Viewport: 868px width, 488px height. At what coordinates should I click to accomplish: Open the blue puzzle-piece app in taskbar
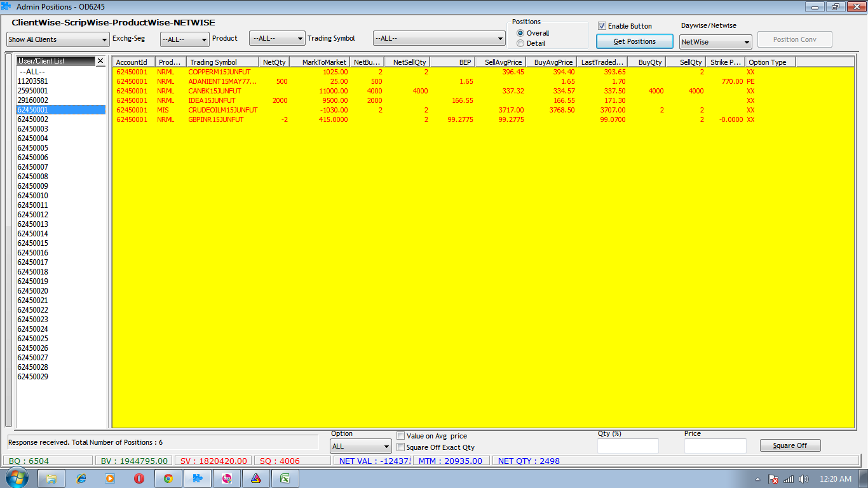tap(197, 478)
